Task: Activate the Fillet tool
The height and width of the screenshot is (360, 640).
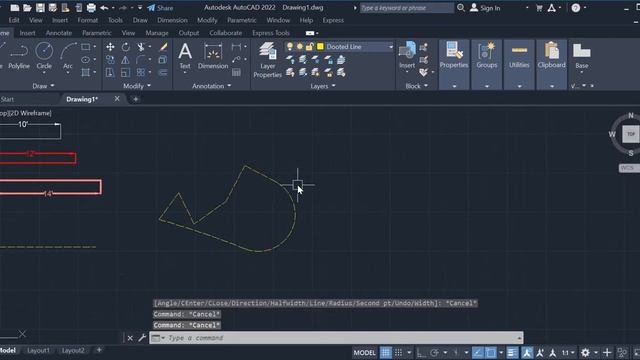Action: coord(141,60)
